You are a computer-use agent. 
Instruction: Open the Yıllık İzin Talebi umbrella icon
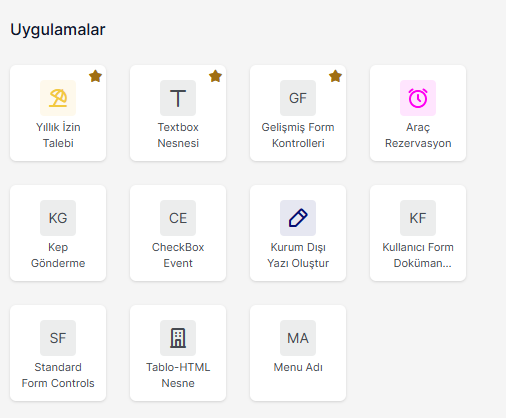pyautogui.click(x=58, y=98)
